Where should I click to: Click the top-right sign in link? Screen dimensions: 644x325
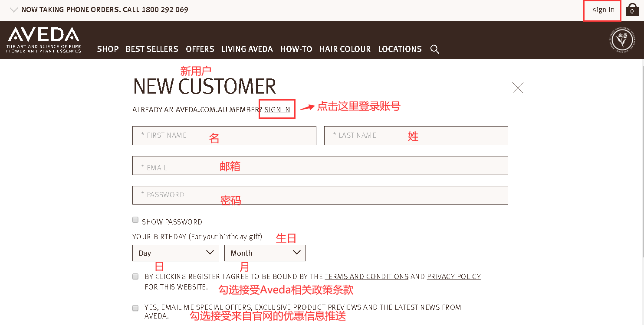pyautogui.click(x=603, y=10)
